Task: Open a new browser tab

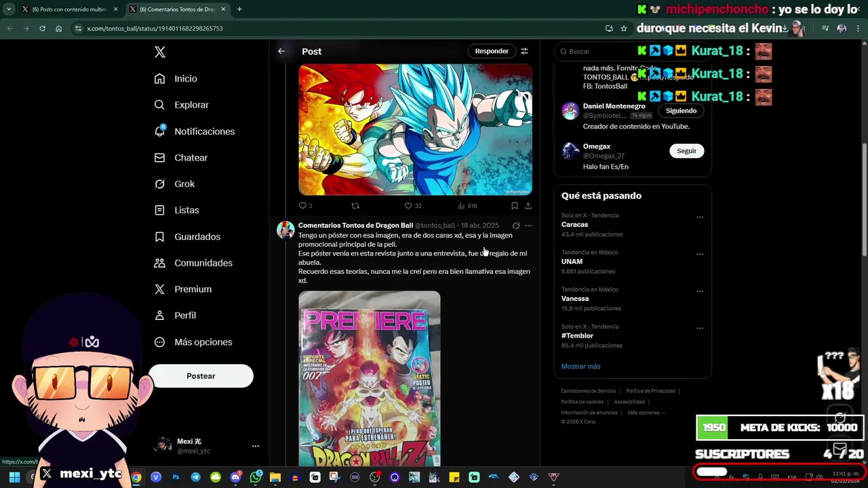Action: coord(239,9)
